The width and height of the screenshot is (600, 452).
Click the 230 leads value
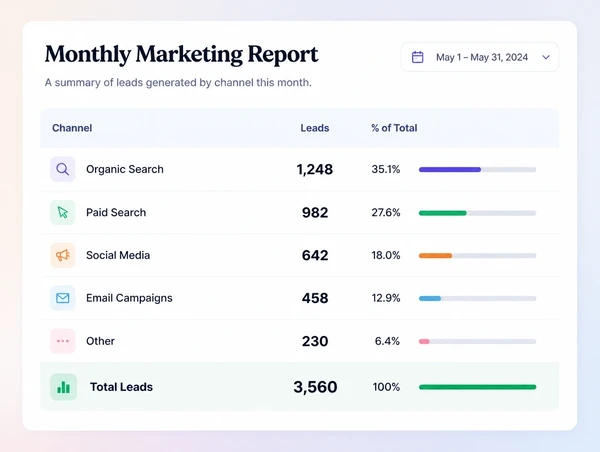click(x=315, y=341)
